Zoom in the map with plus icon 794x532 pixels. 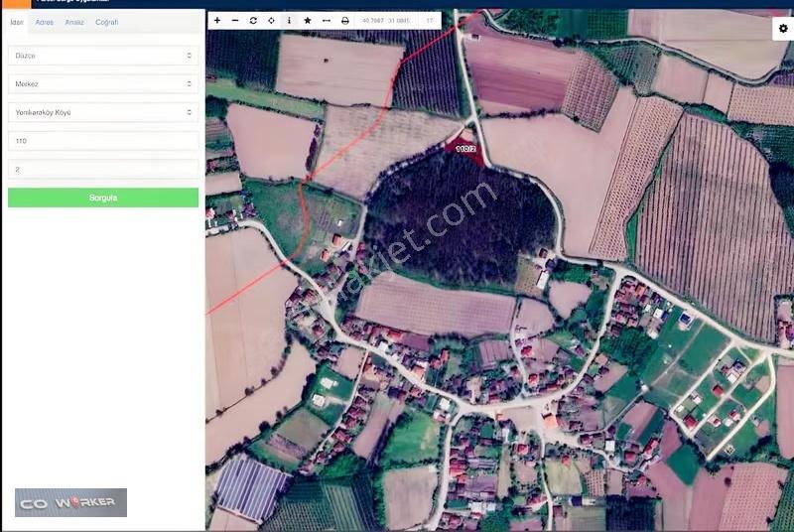pyautogui.click(x=217, y=21)
